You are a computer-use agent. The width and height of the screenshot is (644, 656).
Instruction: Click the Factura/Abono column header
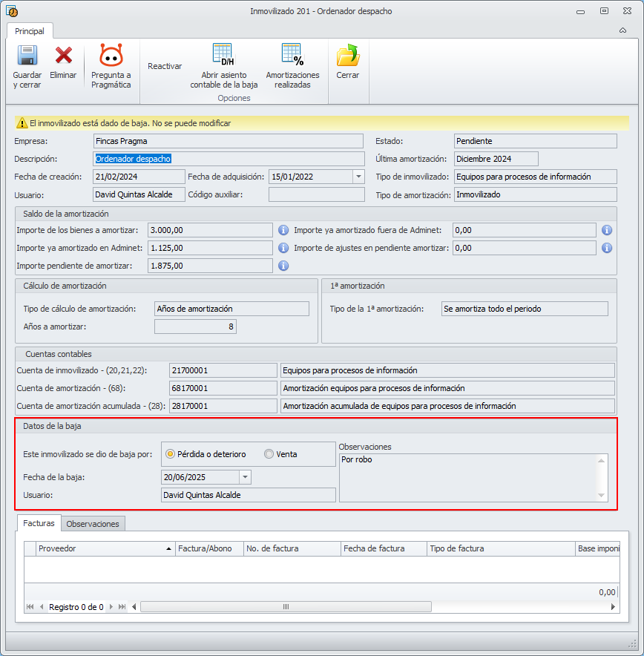pyautogui.click(x=209, y=548)
